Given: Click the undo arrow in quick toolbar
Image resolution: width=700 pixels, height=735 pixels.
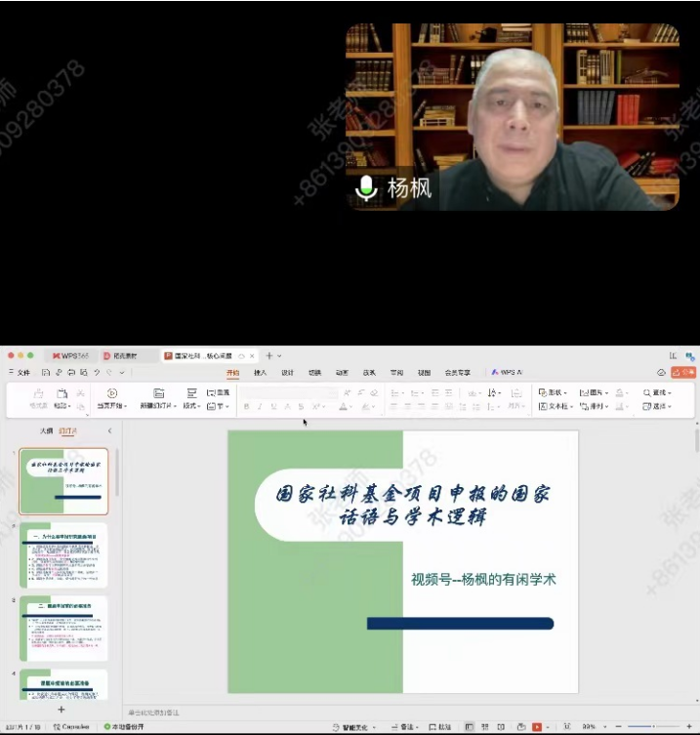Looking at the screenshot, I should 97,372.
